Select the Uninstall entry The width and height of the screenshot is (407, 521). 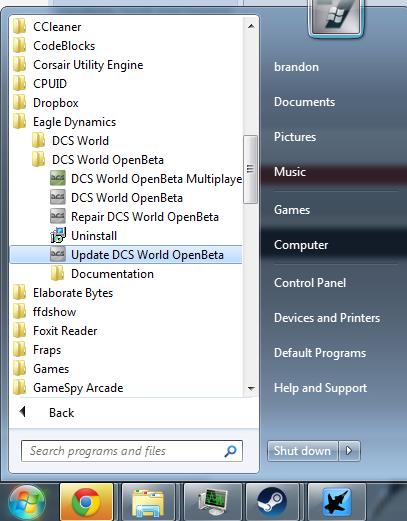pyautogui.click(x=94, y=236)
